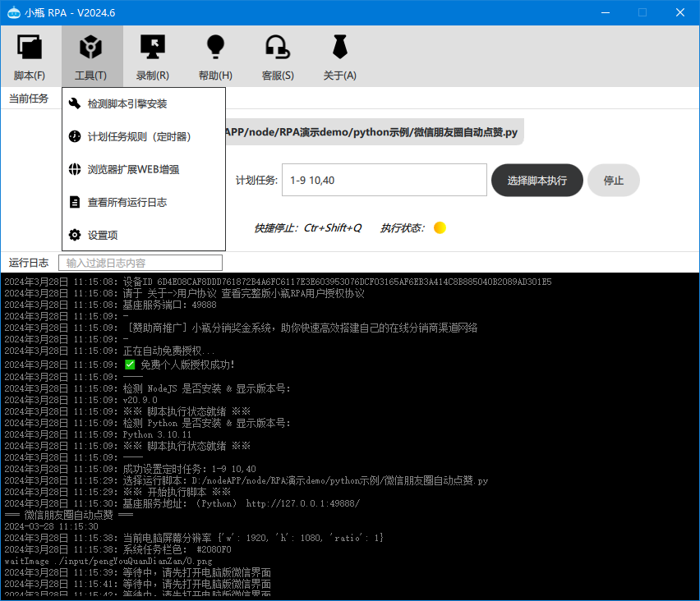Select 查看所有运行日志 menu entry

point(144,202)
